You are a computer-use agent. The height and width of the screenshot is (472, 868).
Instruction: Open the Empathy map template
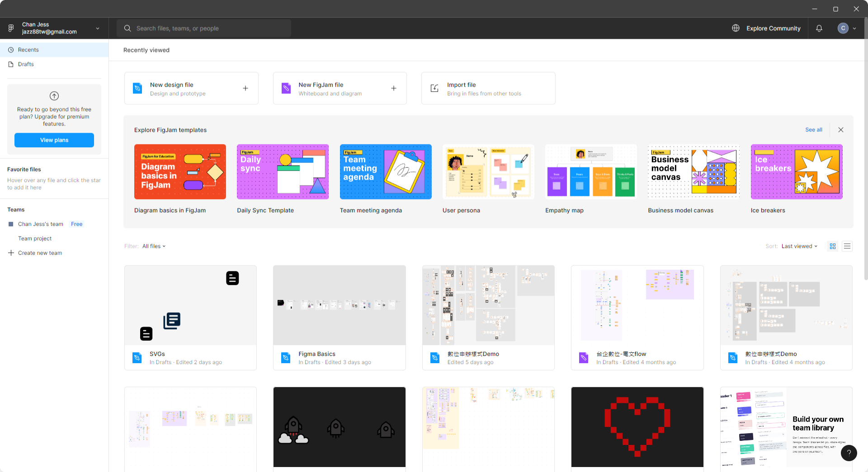(591, 172)
